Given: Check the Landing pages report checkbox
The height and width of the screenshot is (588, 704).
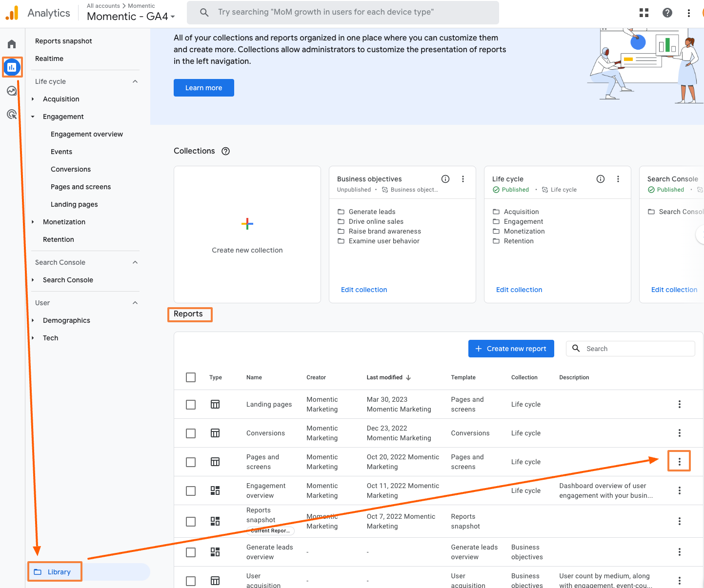Looking at the screenshot, I should [191, 405].
